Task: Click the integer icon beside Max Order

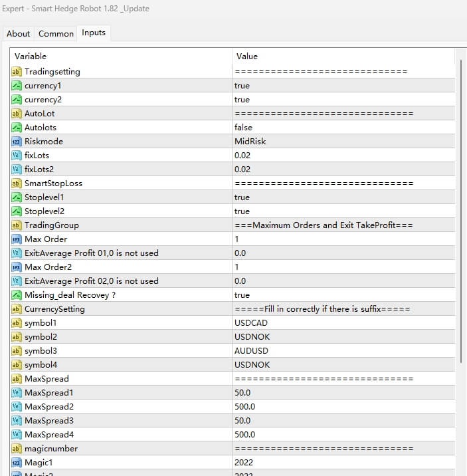Action: [17, 239]
